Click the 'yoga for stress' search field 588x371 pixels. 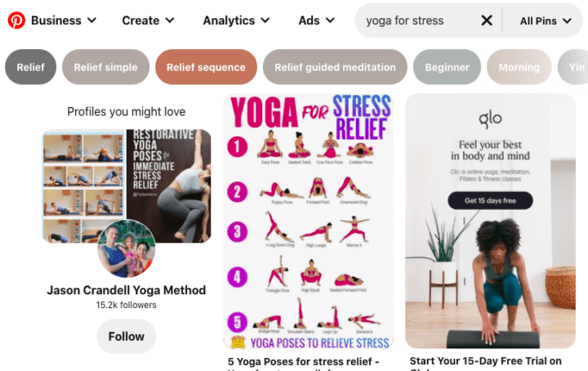point(418,20)
